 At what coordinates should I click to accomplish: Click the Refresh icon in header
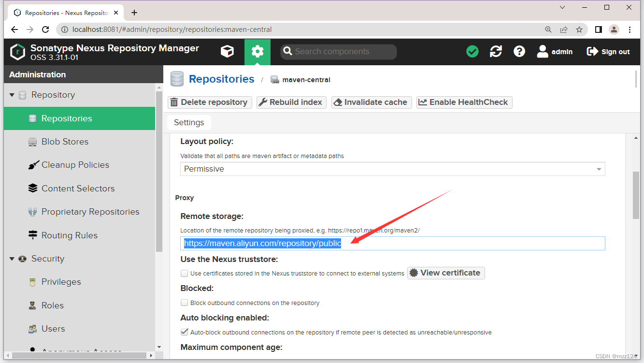(496, 52)
